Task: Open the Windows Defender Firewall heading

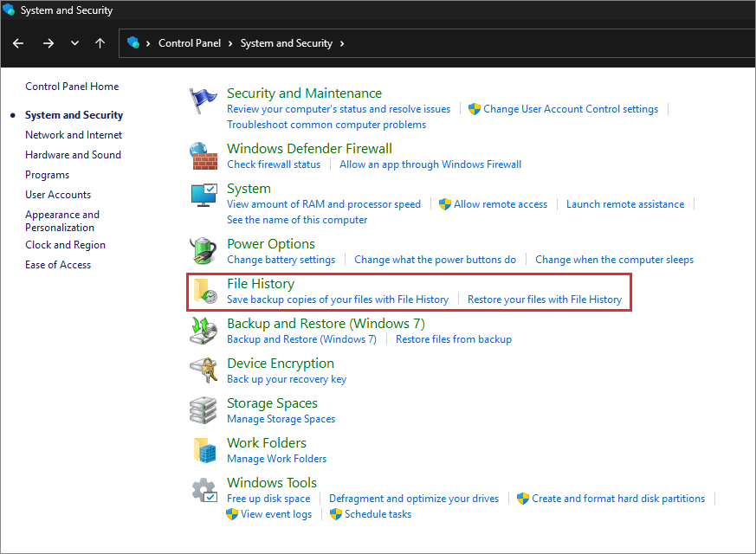Action: click(309, 148)
